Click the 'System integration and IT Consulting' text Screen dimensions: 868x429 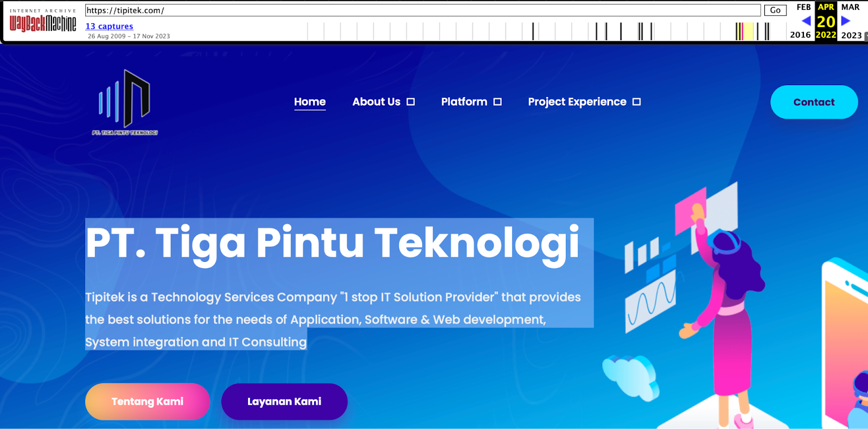196,342
